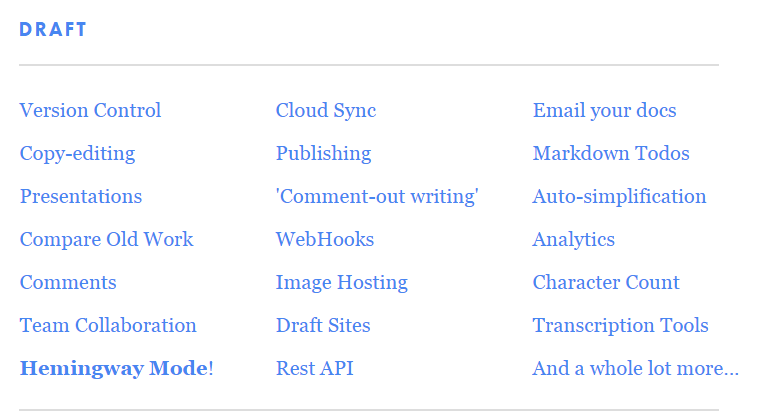Open the Markdown Todos link
This screenshot has height=420, width=780.
611,154
